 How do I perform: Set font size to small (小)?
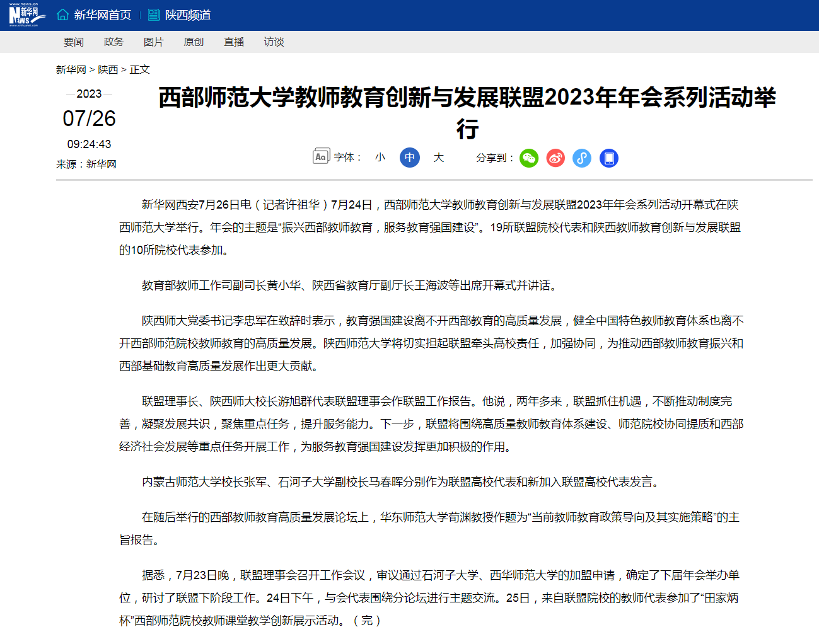(x=380, y=158)
